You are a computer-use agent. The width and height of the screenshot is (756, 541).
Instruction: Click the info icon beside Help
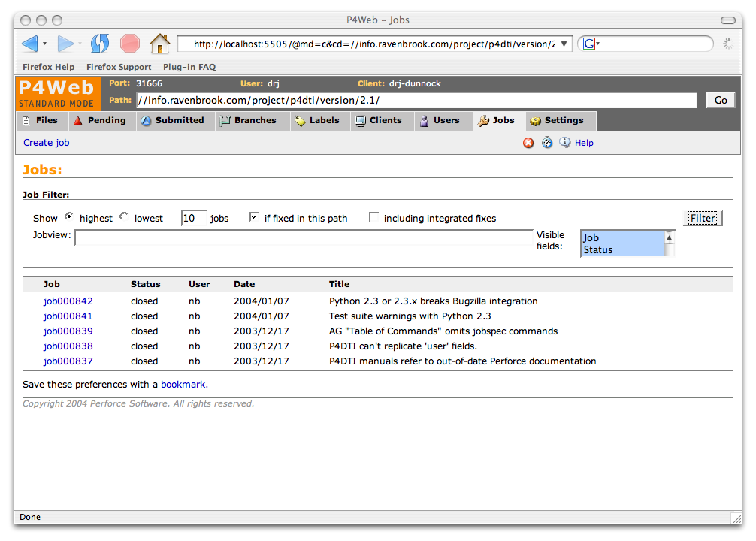564,142
